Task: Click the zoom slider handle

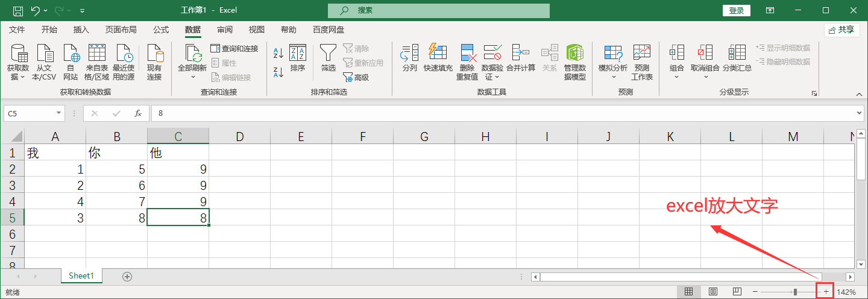Action: tap(795, 292)
